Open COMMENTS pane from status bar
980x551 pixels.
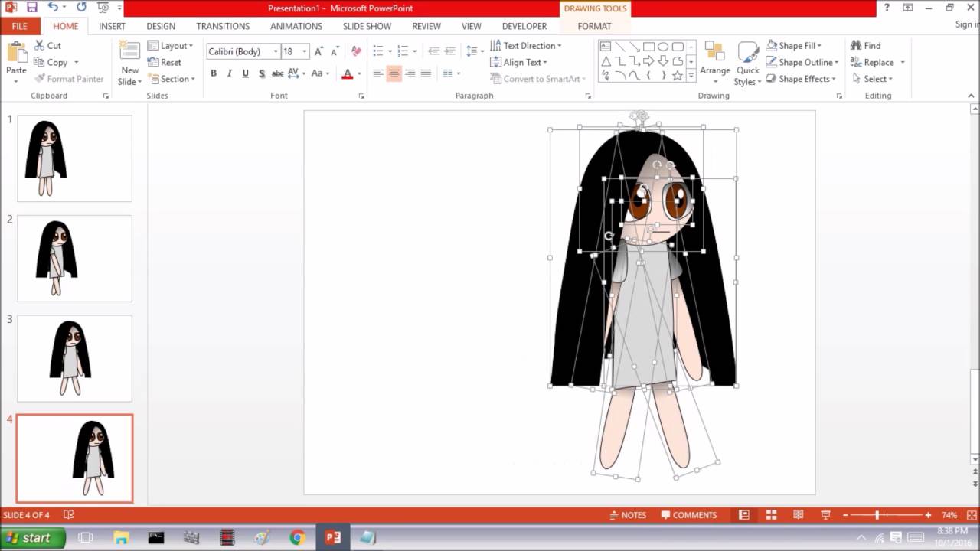(688, 515)
